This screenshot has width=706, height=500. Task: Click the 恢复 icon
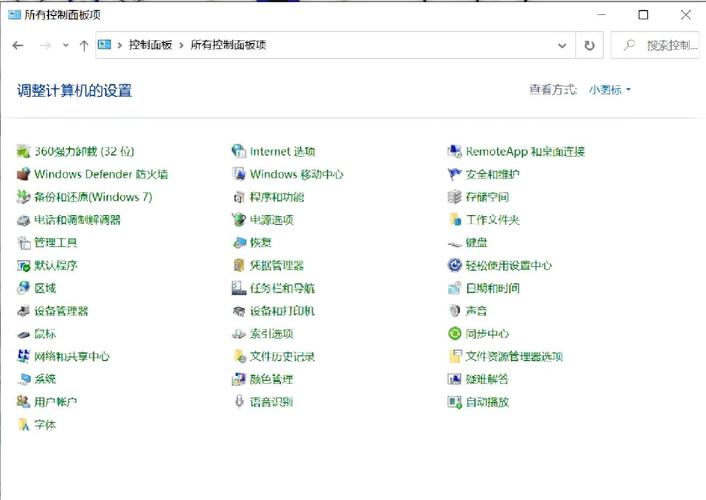click(x=239, y=243)
